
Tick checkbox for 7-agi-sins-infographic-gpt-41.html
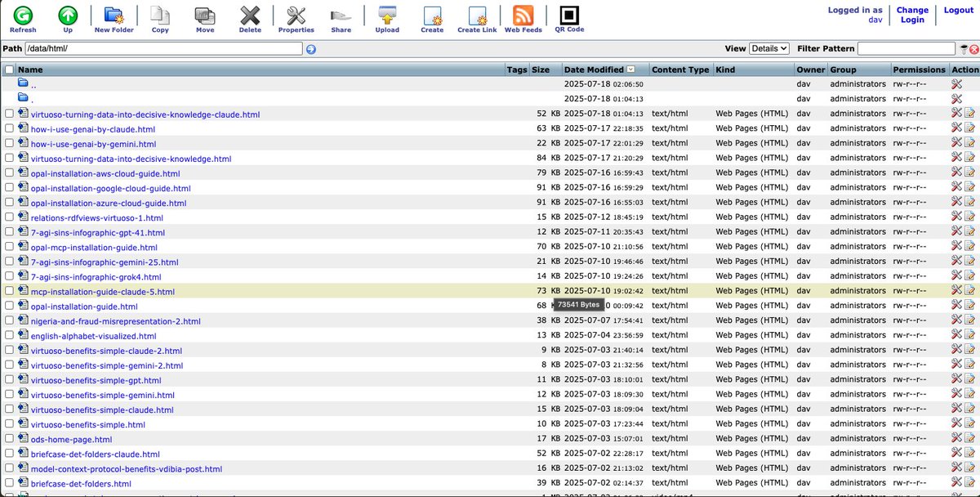coord(9,232)
